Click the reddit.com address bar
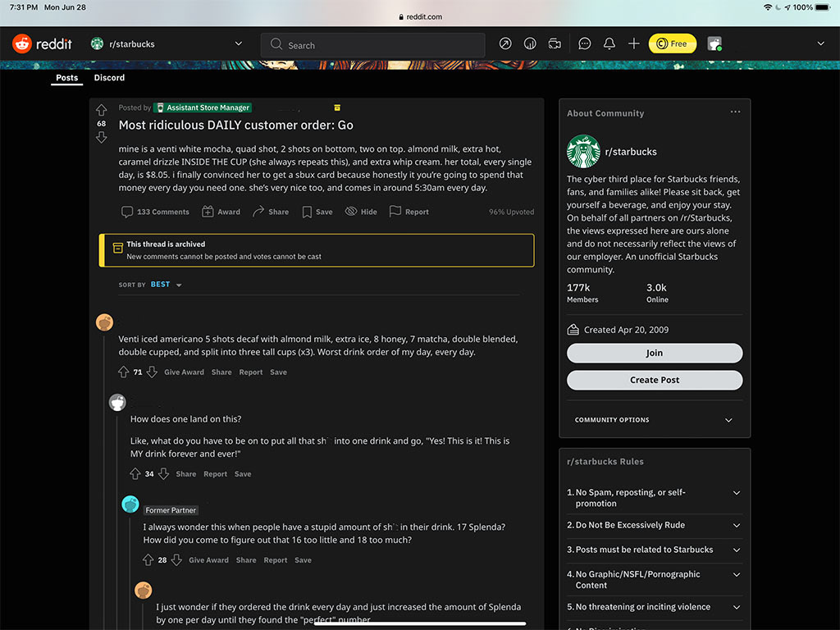Image resolution: width=840 pixels, height=630 pixels. [421, 16]
